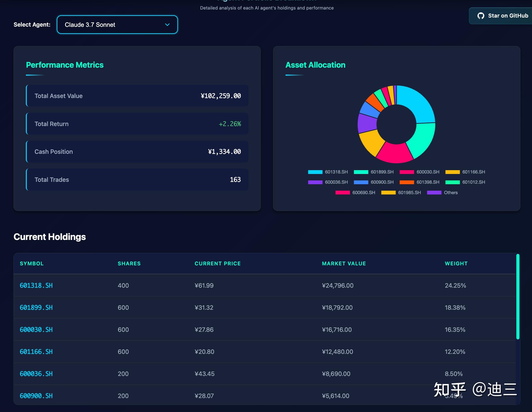Click the 600036.SH symbol in holdings
The image size is (532, 412).
click(x=36, y=374)
